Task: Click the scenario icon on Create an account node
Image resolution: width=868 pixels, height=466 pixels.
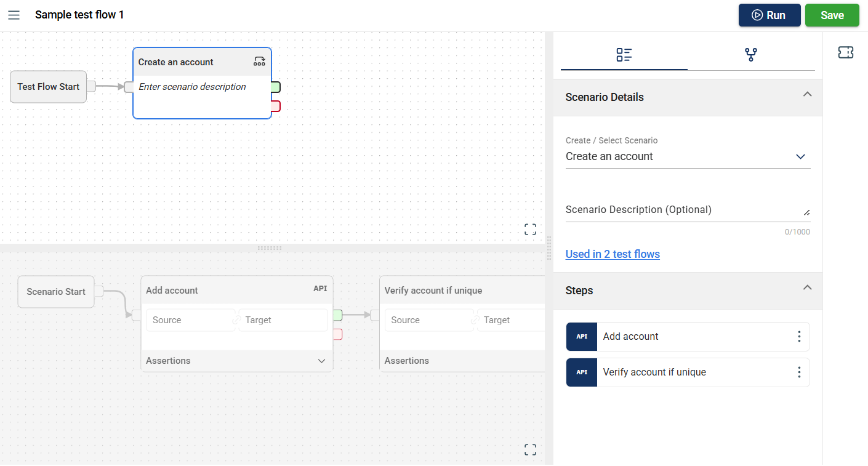Action: tap(259, 62)
